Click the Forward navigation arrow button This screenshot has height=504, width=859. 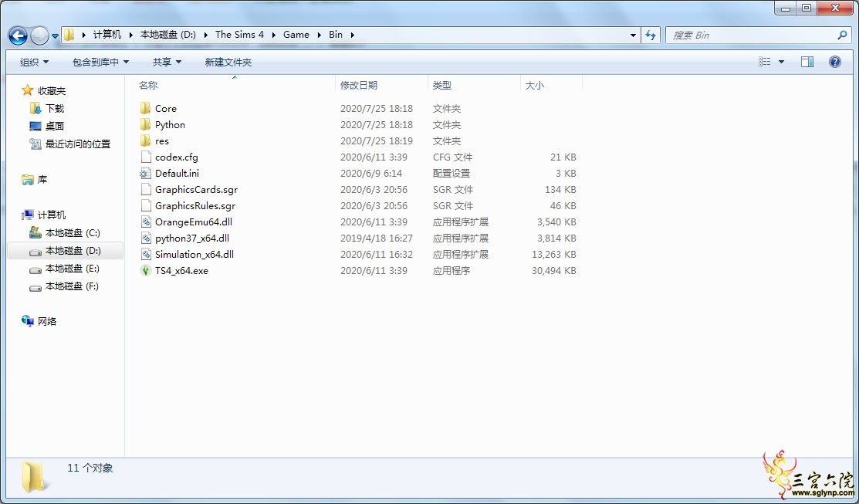point(39,36)
